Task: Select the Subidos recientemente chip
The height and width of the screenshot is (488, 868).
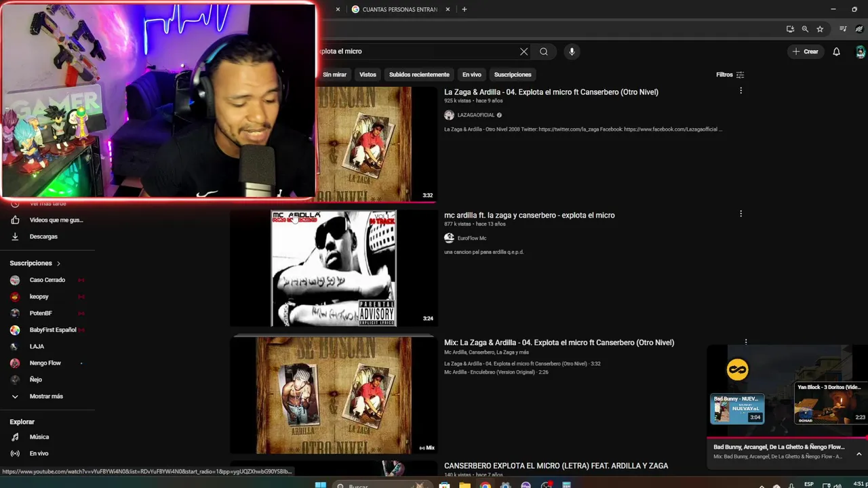Action: coord(419,75)
